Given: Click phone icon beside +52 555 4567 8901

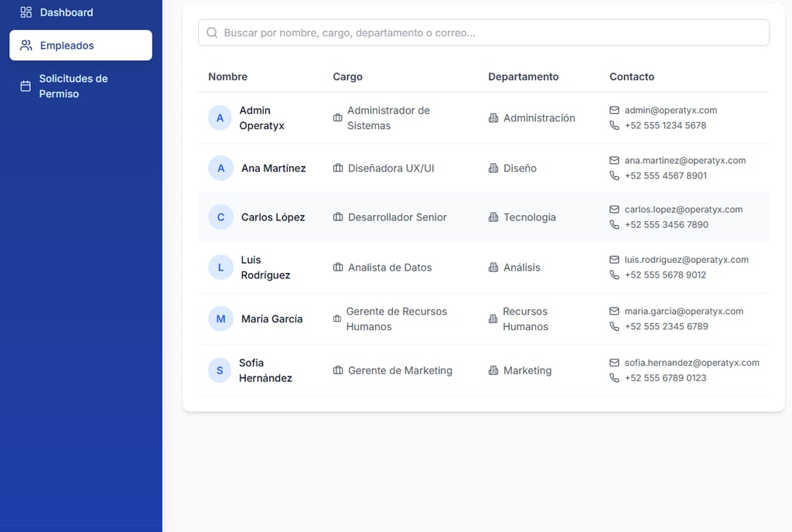Looking at the screenshot, I should click(x=614, y=176).
